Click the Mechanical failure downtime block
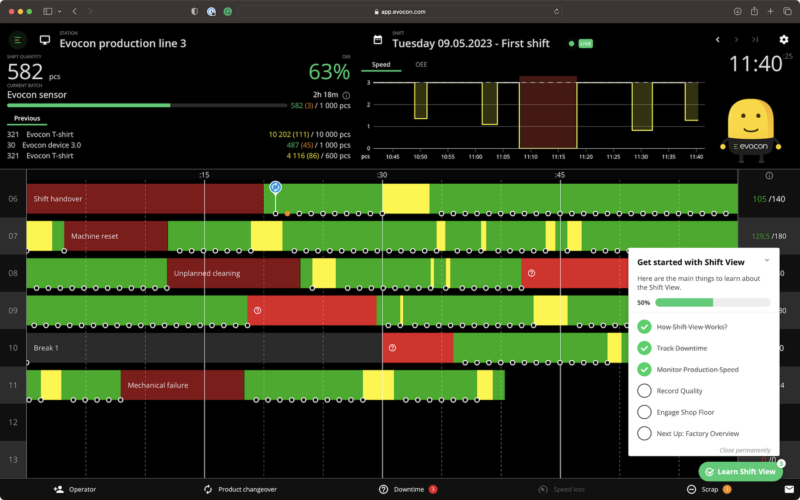Image resolution: width=800 pixels, height=500 pixels. click(x=182, y=385)
